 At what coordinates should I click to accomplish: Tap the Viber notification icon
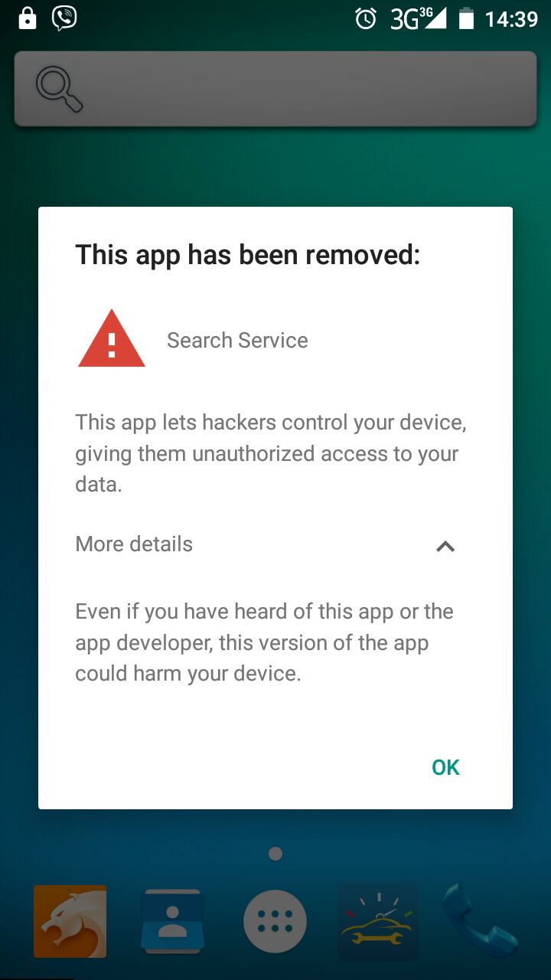coord(64,18)
